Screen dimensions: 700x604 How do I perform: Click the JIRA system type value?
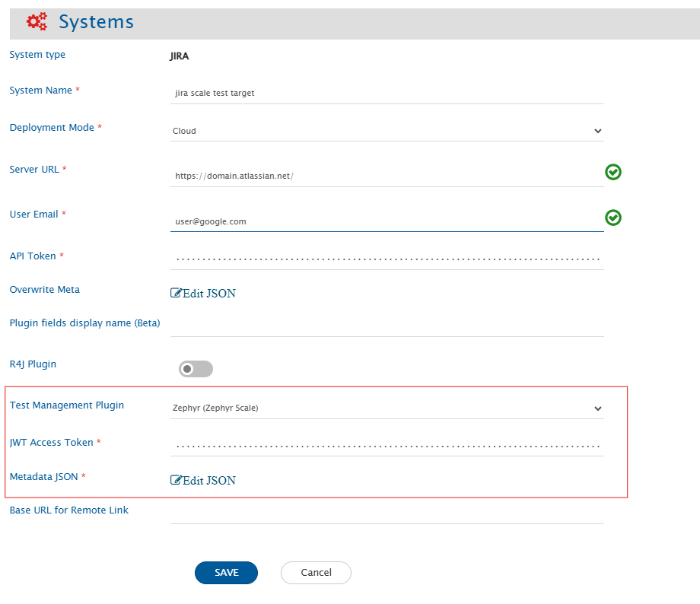(180, 56)
